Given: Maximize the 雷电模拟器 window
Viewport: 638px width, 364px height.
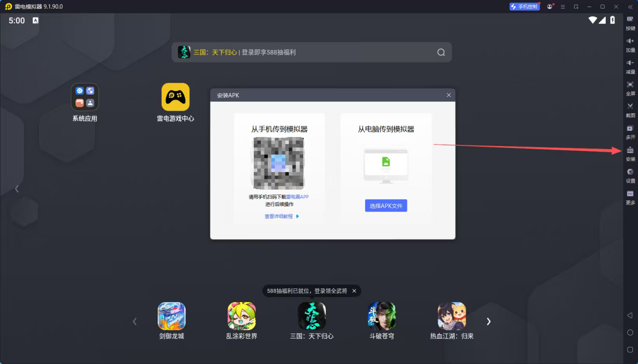Looking at the screenshot, I should coord(602,7).
